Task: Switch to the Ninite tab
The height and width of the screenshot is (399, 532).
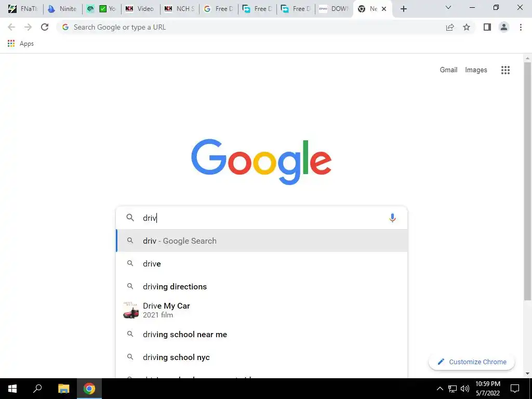Action: pyautogui.click(x=63, y=9)
